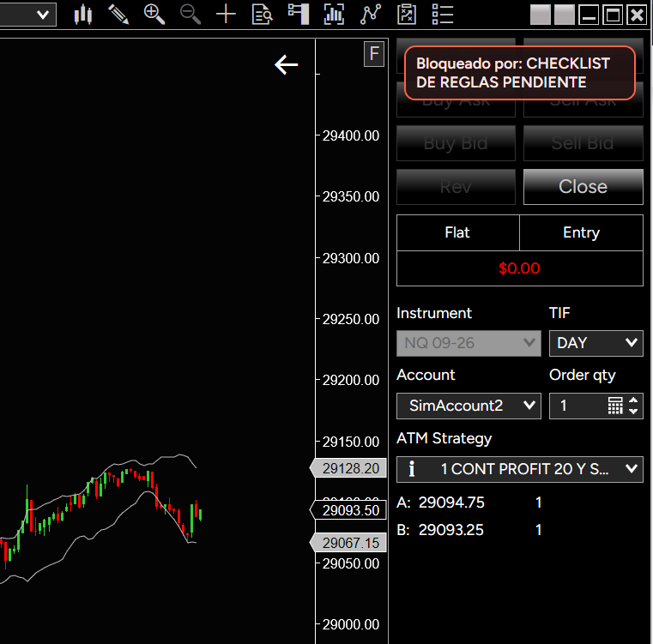The height and width of the screenshot is (644, 653).
Task: Click the Close position button
Action: [x=583, y=187]
